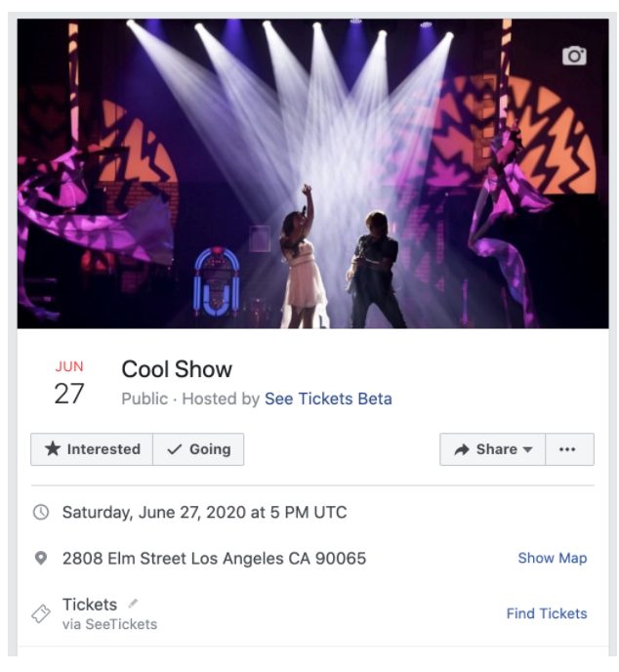Click the camera icon on cover photo
This screenshot has height=672, width=619.
click(x=574, y=56)
